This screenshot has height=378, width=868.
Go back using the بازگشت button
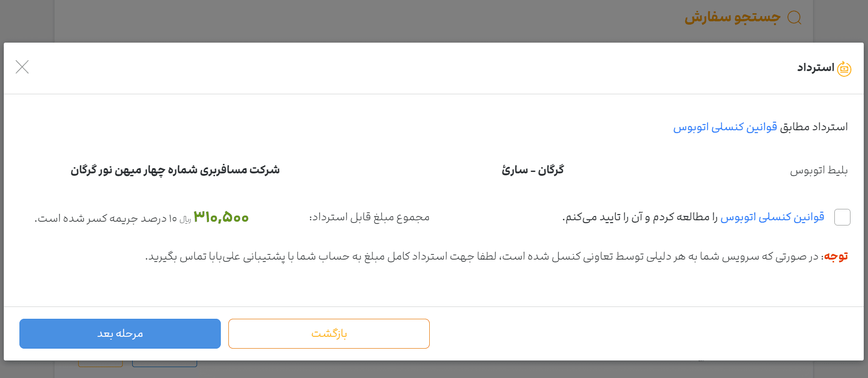pyautogui.click(x=329, y=333)
